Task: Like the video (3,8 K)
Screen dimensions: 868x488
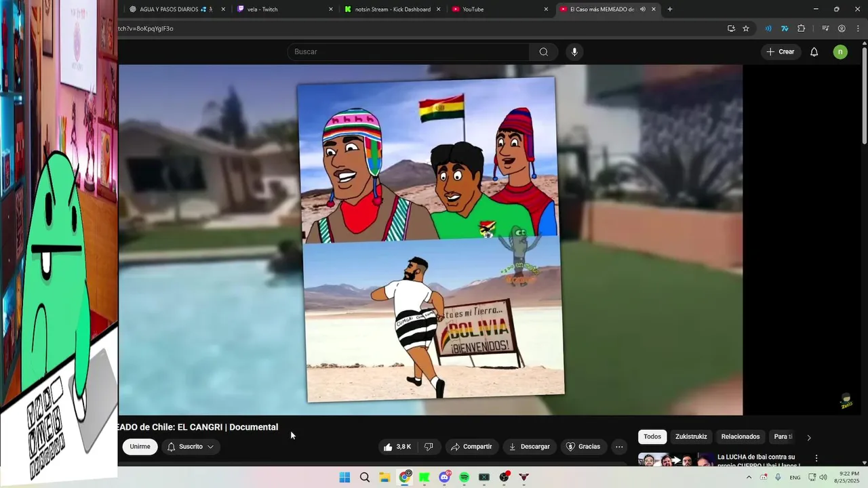Action: (x=397, y=447)
